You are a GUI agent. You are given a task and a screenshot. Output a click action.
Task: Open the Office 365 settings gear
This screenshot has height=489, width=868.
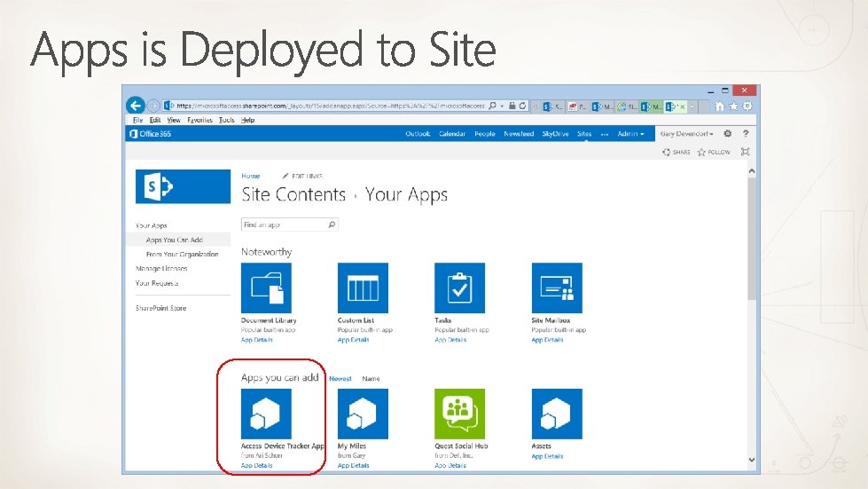pos(727,133)
